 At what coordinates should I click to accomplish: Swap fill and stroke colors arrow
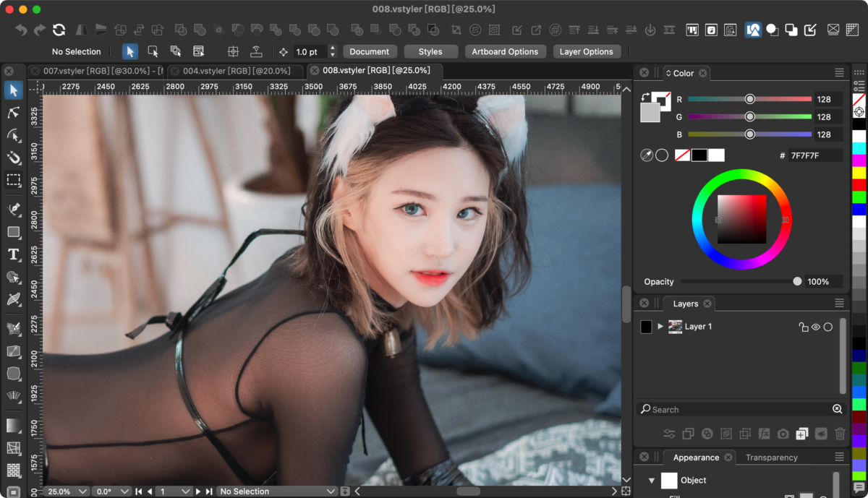pos(645,97)
